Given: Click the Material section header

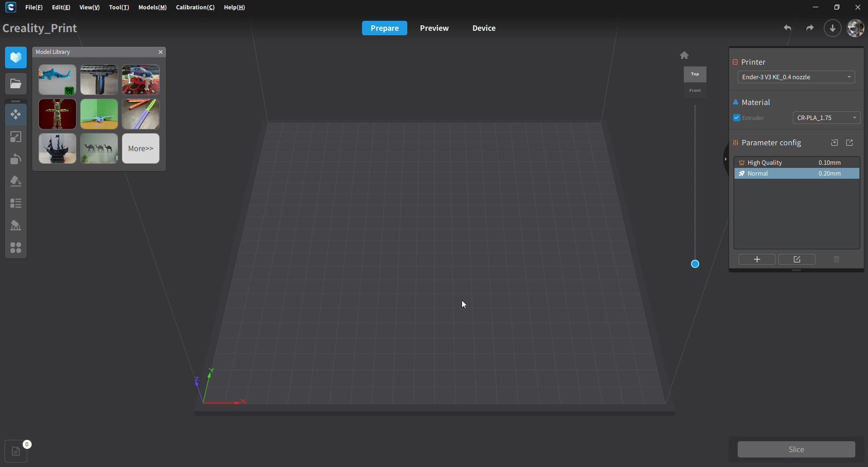Looking at the screenshot, I should point(756,102).
